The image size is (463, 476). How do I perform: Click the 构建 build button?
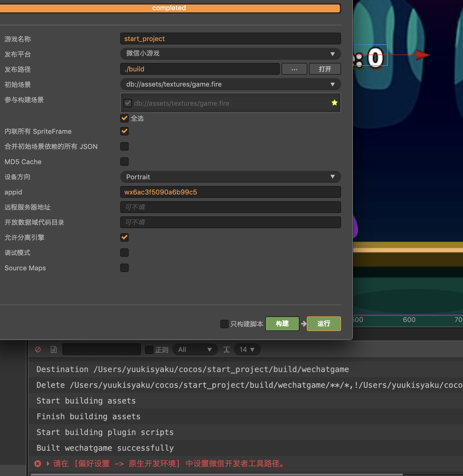pyautogui.click(x=282, y=324)
